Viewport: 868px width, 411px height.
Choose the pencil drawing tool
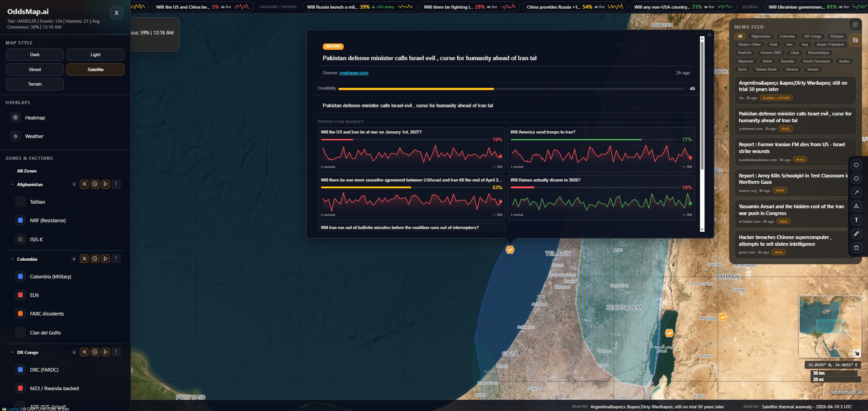(856, 234)
